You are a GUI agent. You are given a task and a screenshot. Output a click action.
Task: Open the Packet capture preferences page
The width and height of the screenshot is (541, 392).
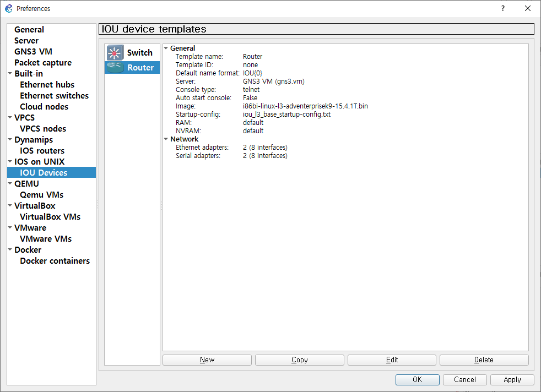(x=43, y=63)
